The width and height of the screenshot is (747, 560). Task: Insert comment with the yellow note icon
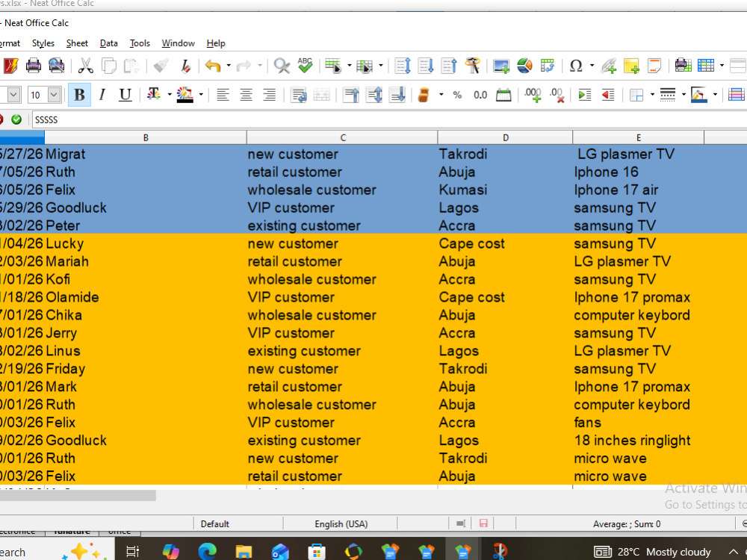[x=631, y=66]
